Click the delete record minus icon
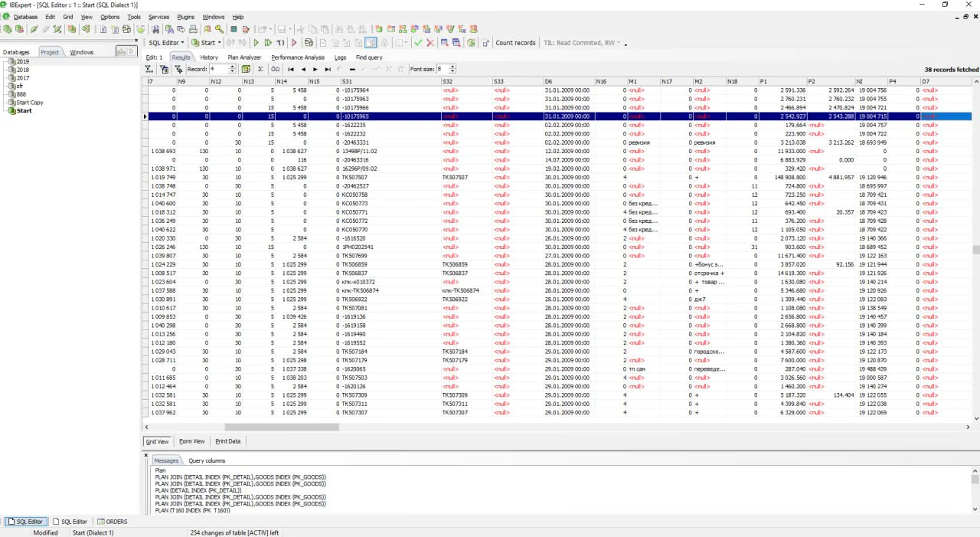The height and width of the screenshot is (537, 980). (352, 69)
